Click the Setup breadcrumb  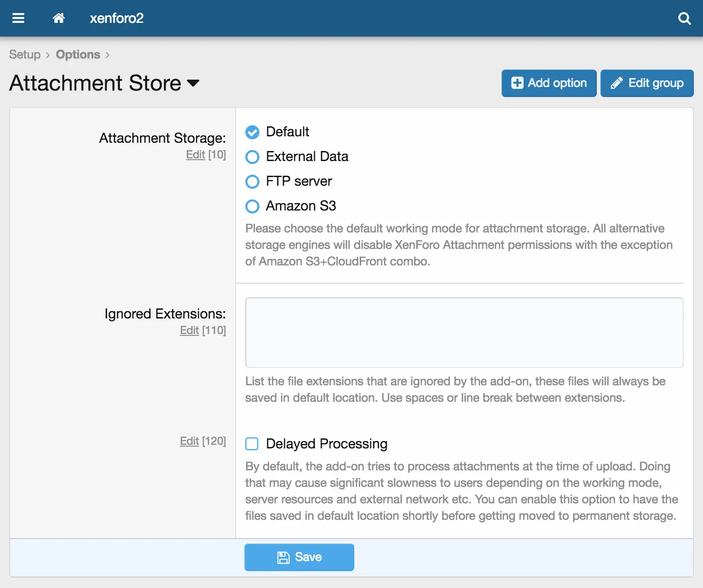tap(25, 54)
